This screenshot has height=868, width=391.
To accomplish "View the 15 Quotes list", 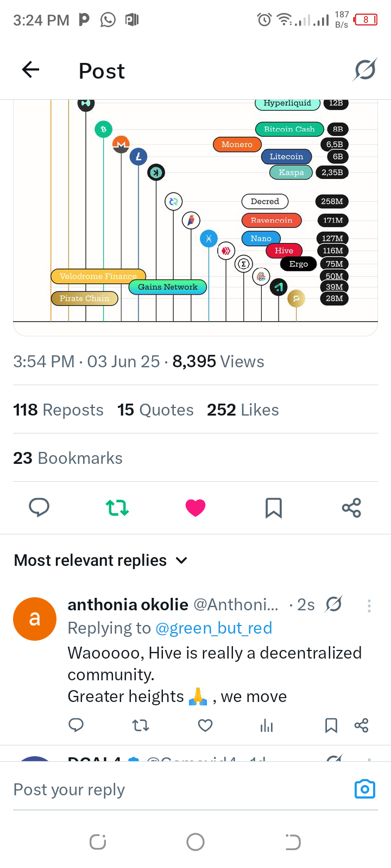I will point(155,410).
